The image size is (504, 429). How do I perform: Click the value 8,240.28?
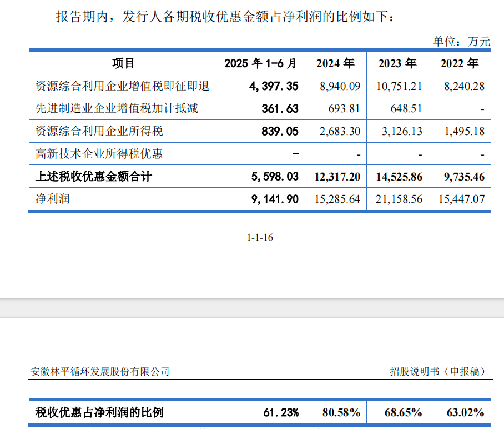pyautogui.click(x=465, y=86)
